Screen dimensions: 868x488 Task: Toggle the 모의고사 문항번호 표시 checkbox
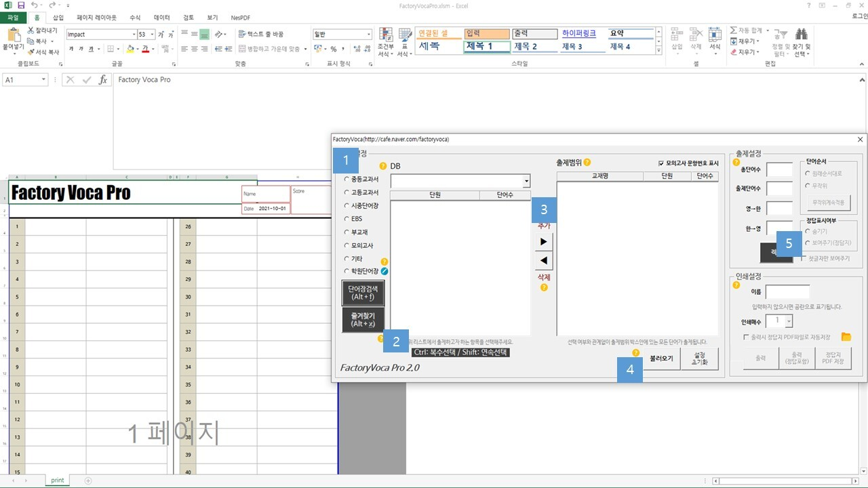click(661, 163)
